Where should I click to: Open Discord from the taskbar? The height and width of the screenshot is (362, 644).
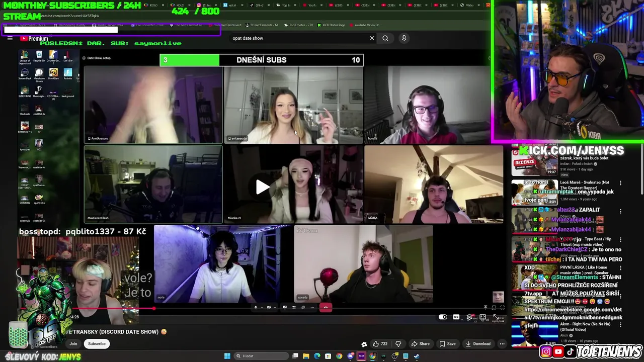click(350, 356)
